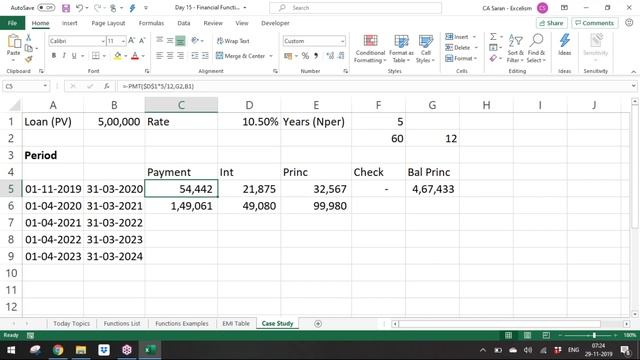Open the Font name Calibri dropdown

click(103, 41)
